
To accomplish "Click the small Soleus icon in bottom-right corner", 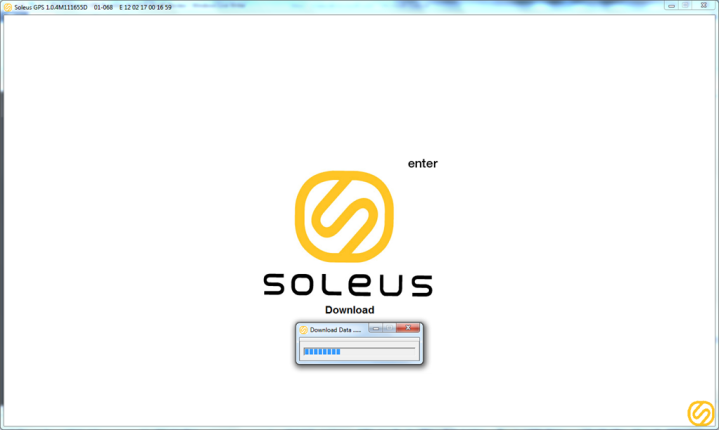I will pos(701,413).
